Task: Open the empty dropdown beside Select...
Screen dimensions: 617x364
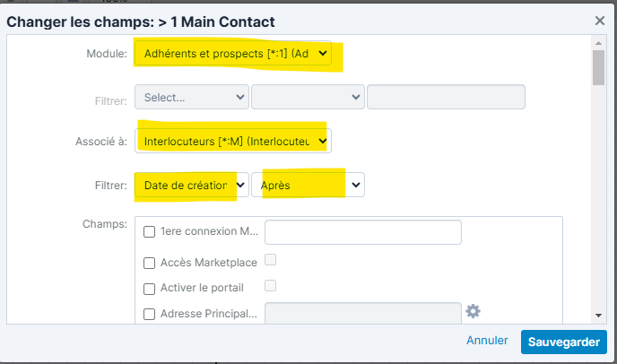Action: (308, 96)
